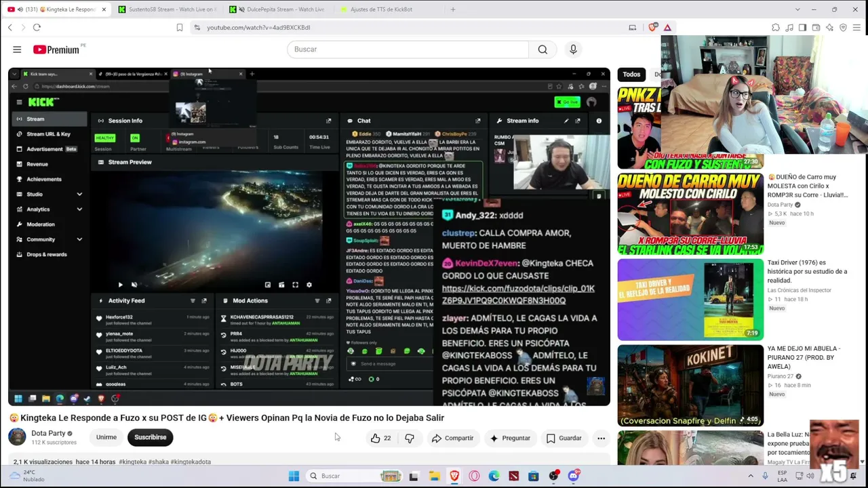This screenshot has height=488, width=868.
Task: Dislike this video
Action: [409, 438]
